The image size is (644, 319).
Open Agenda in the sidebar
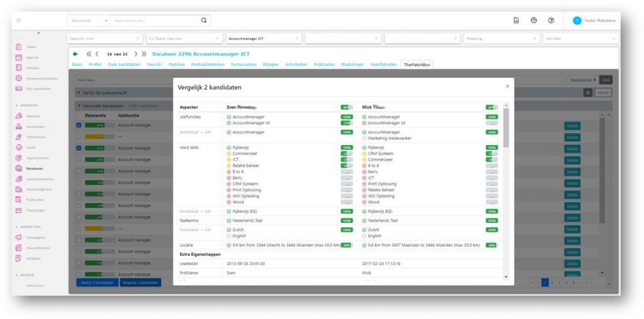pos(32,58)
